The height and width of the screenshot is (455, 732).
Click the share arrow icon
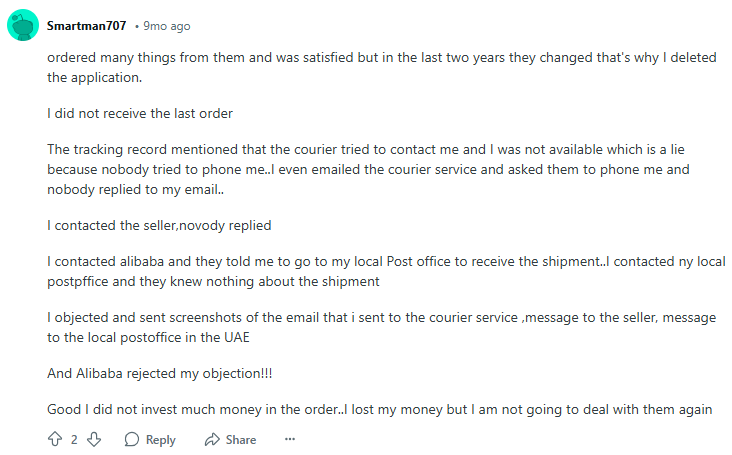[211, 439]
